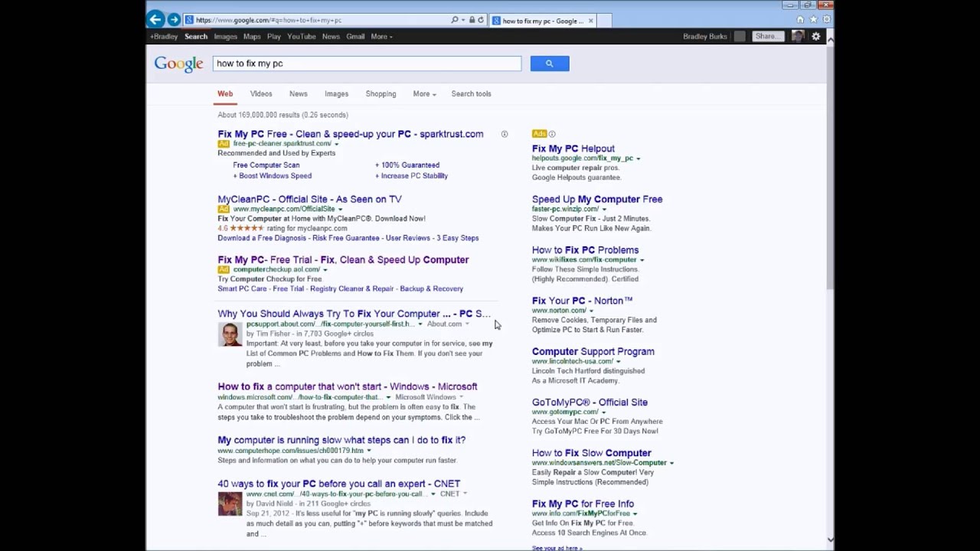980x551 pixels.
Task: Open Internet Explorer home icon
Action: pos(800,19)
